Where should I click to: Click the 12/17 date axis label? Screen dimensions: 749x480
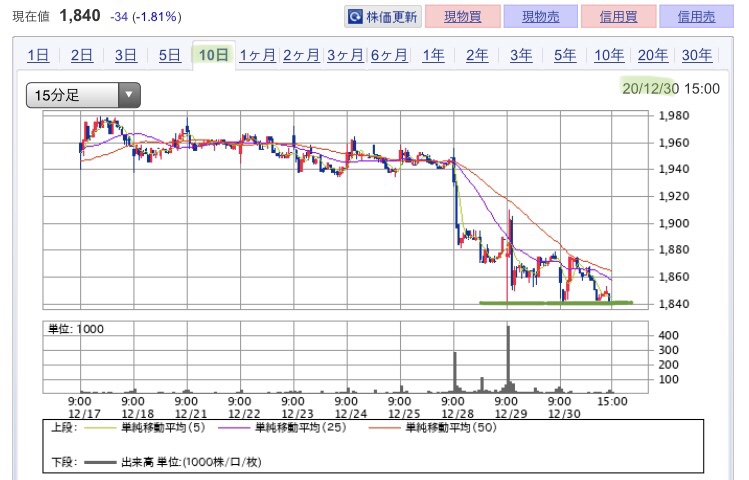pyautogui.click(x=84, y=414)
